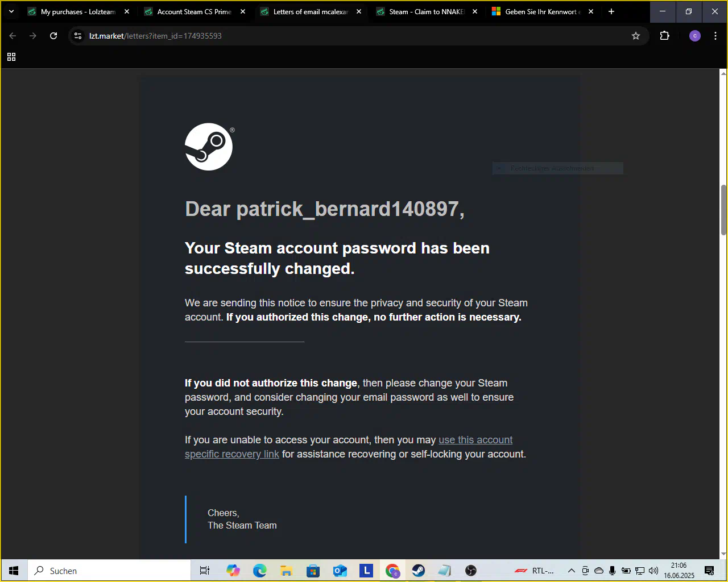Close the Account Steam CS Prime tab

[x=243, y=11]
